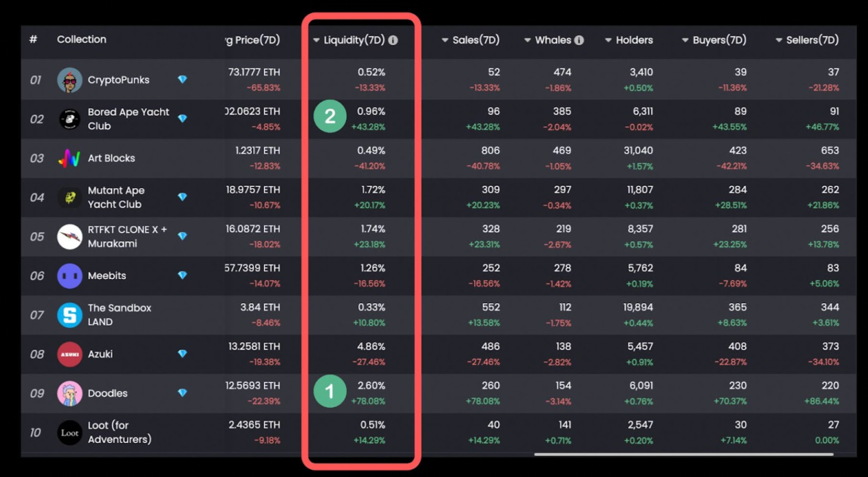
Task: Click the diamond badge next to Meebits
Action: pos(183,275)
